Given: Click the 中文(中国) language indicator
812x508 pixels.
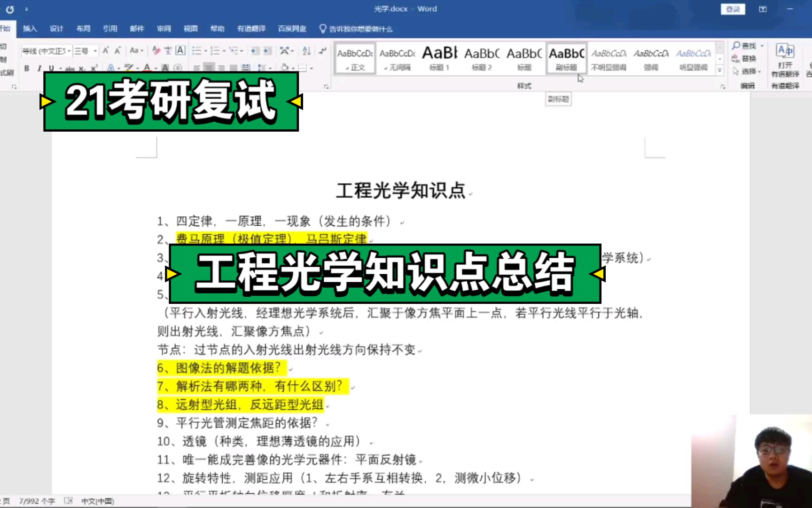Looking at the screenshot, I should point(98,501).
